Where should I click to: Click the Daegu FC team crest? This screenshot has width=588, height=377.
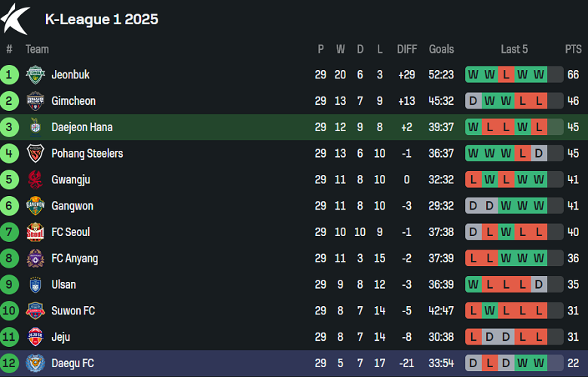35,363
